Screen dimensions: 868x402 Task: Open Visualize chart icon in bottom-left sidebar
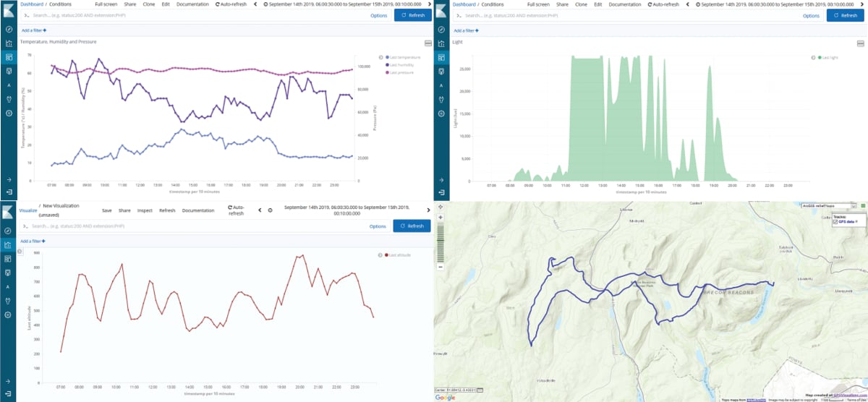coord(9,244)
